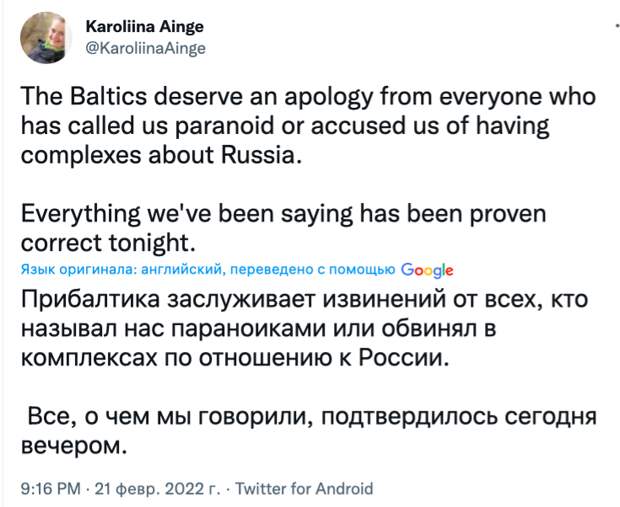Click the final word 'вечером.'

click(x=74, y=447)
